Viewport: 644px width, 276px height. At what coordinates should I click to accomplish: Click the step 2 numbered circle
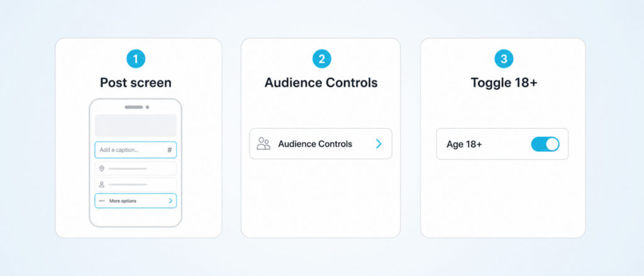click(x=321, y=59)
